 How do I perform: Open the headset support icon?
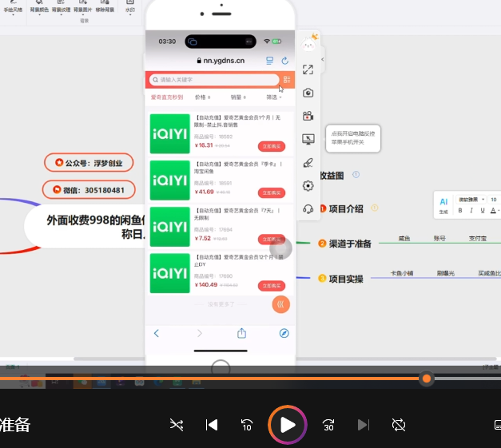point(308,209)
